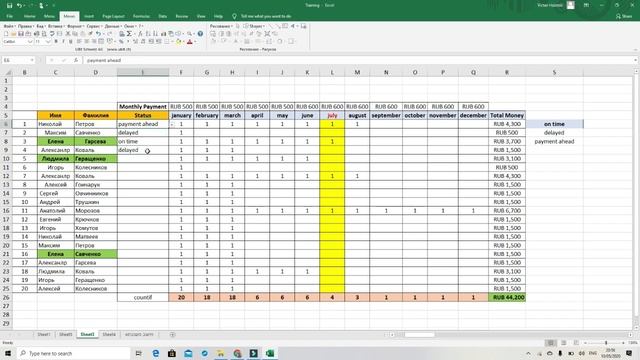Open the Файл classic menu dropdown
The image size is (640, 360).
click(9, 26)
